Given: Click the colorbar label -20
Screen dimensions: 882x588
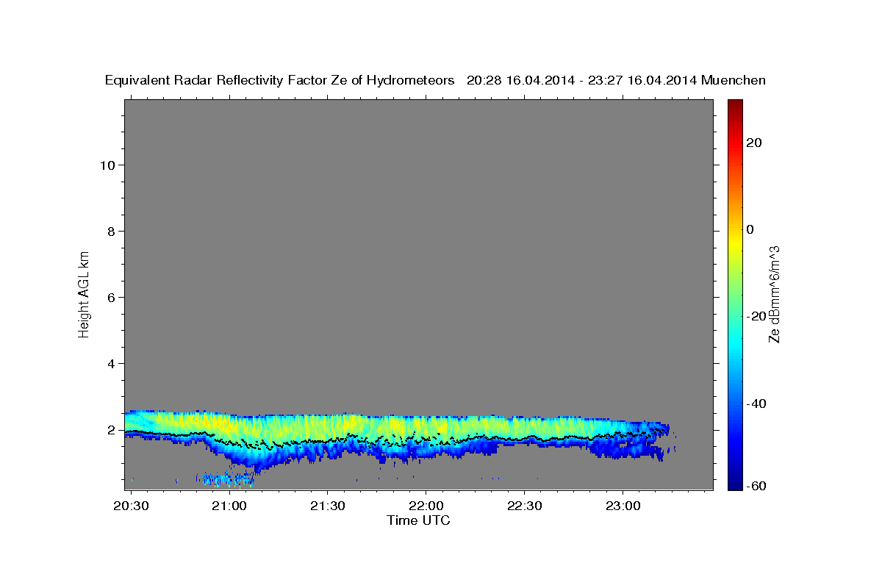Looking at the screenshot, I should point(756,316).
